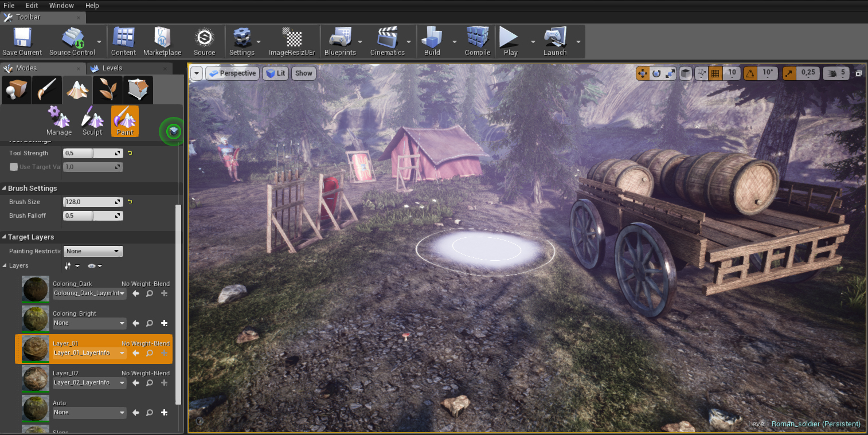Open the Cinematics toolbar button
Viewport: 868px width, 435px height.
click(388, 41)
